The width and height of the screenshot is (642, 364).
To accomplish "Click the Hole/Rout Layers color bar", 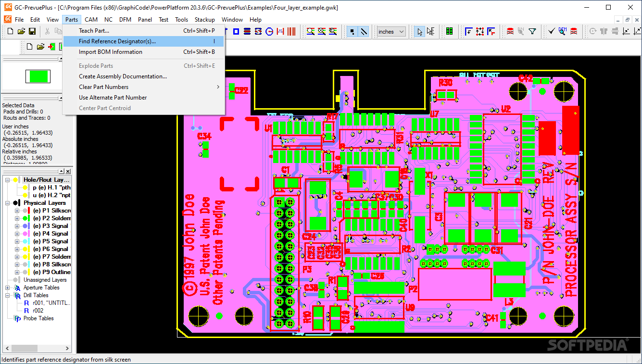I will point(19,180).
